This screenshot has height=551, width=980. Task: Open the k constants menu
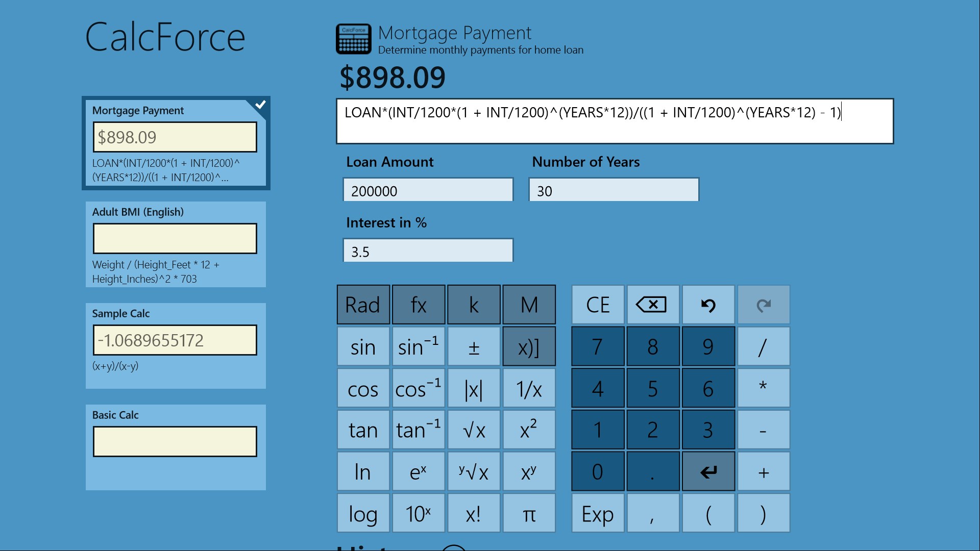pyautogui.click(x=474, y=305)
